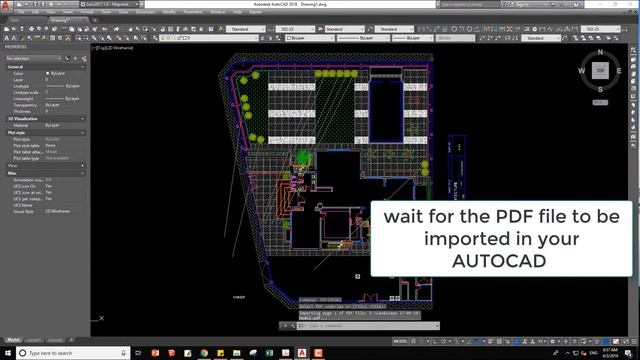Image resolution: width=640 pixels, height=360 pixels.
Task: Close the command line with X button
Action: coord(285,326)
